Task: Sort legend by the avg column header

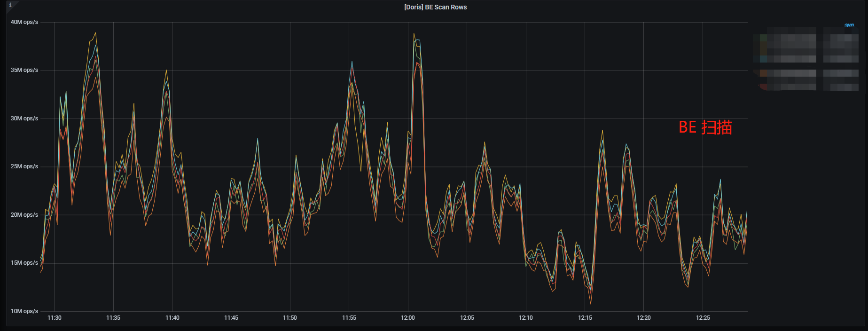Action: point(849,25)
